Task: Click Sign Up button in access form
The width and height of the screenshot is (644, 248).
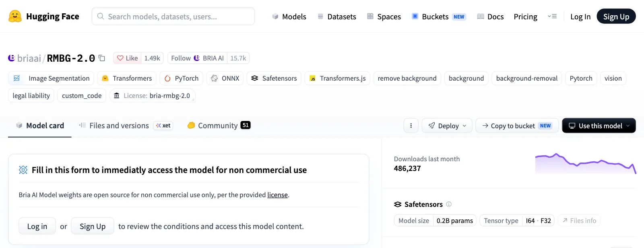Action: coord(93,226)
